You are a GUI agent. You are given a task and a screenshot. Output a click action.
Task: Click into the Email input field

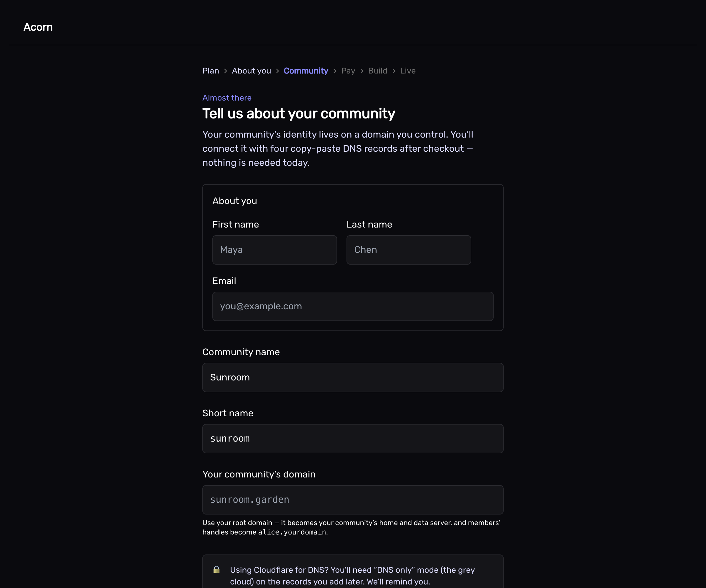[x=353, y=306]
